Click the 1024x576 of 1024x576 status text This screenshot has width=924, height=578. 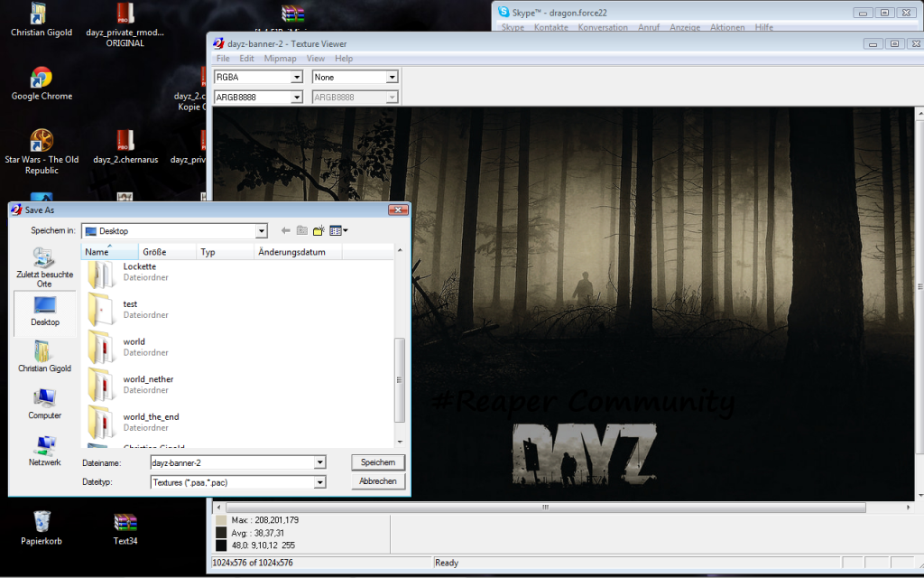(253, 563)
